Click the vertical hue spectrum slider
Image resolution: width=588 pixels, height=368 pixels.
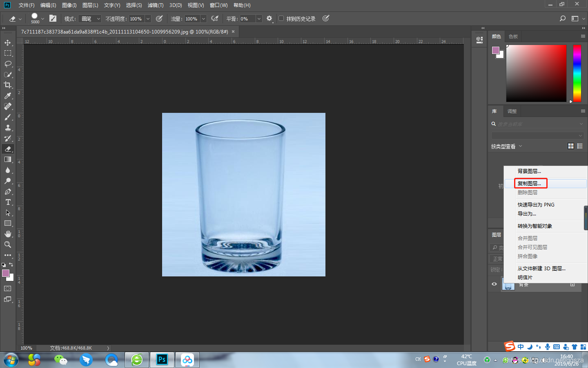point(577,73)
